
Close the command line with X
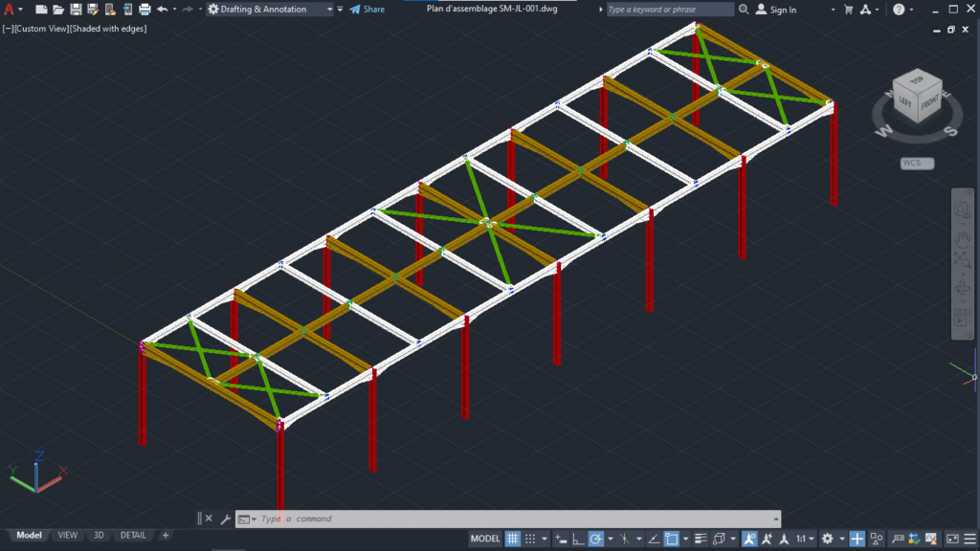click(209, 518)
